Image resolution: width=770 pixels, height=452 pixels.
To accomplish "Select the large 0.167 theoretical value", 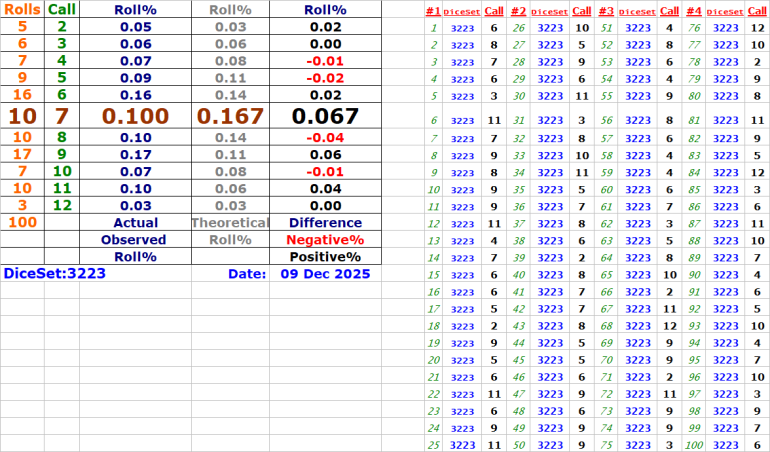I will tap(230, 116).
